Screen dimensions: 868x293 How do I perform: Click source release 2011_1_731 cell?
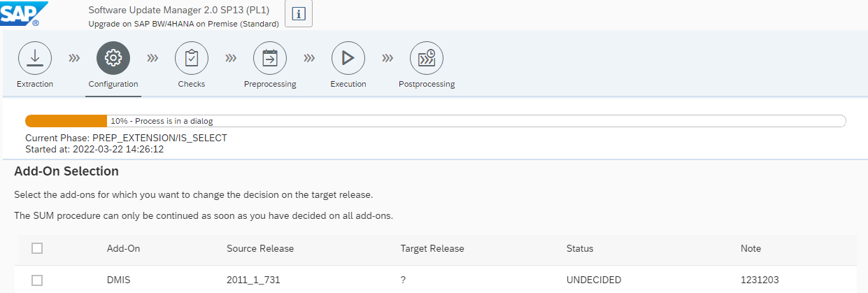click(254, 280)
